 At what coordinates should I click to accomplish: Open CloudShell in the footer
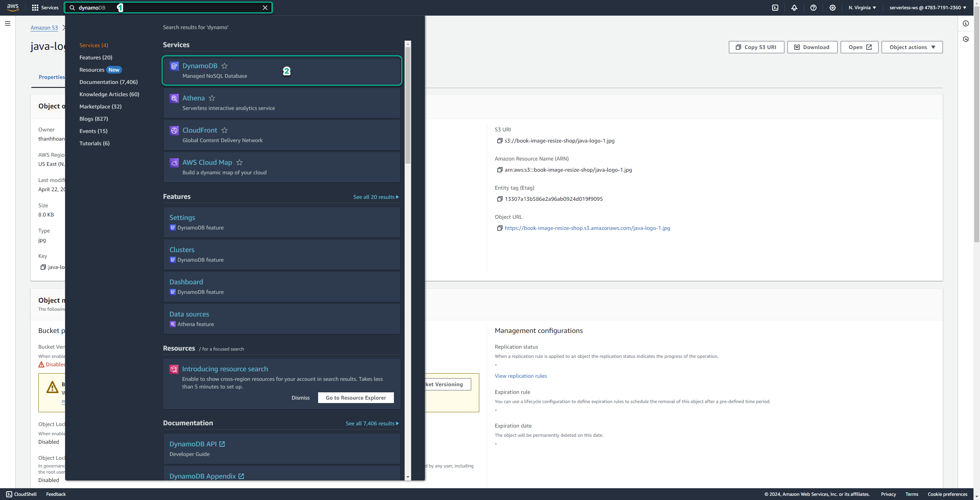click(21, 494)
